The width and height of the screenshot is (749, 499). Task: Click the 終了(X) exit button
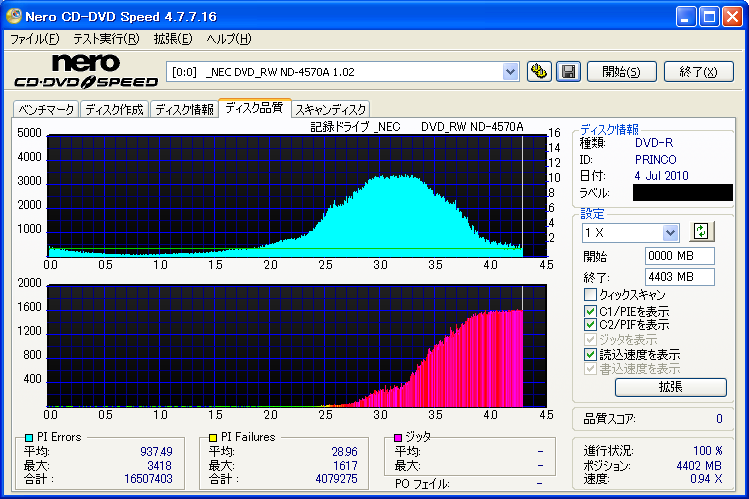(x=698, y=72)
